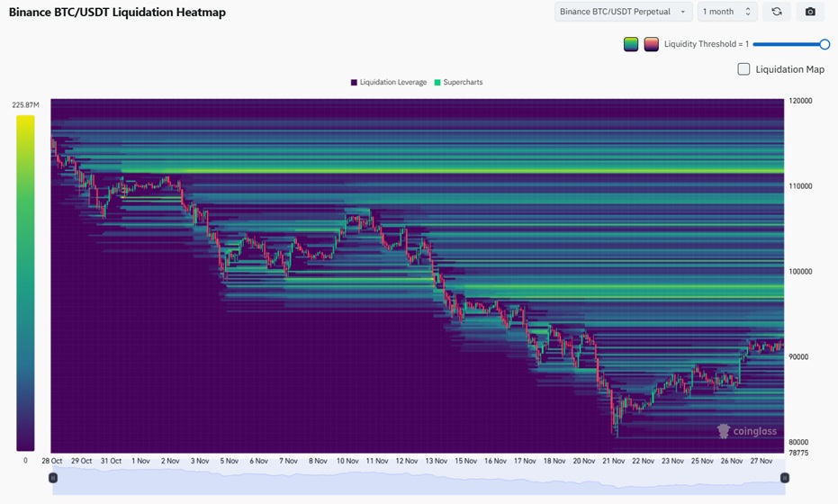Click the 80000 price axis label
838x504 pixels.
point(798,442)
